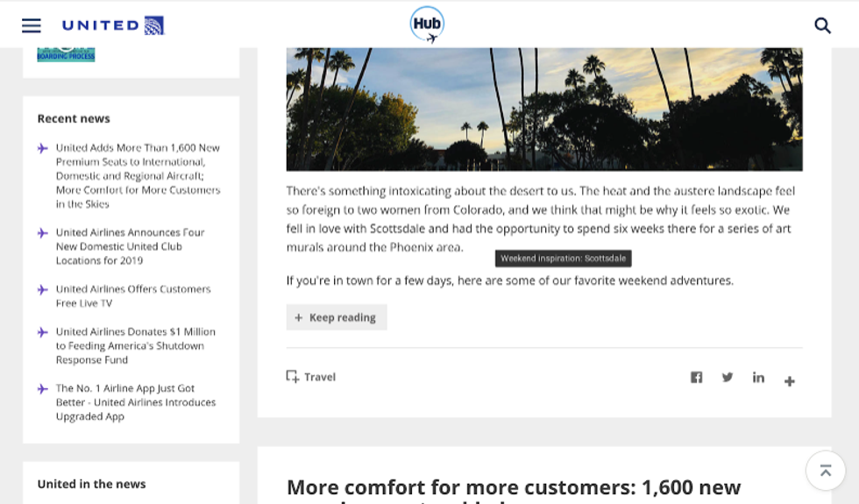Open Feeding America's Shutdown Response Fund story
Screen dimensions: 859x504
point(135,345)
